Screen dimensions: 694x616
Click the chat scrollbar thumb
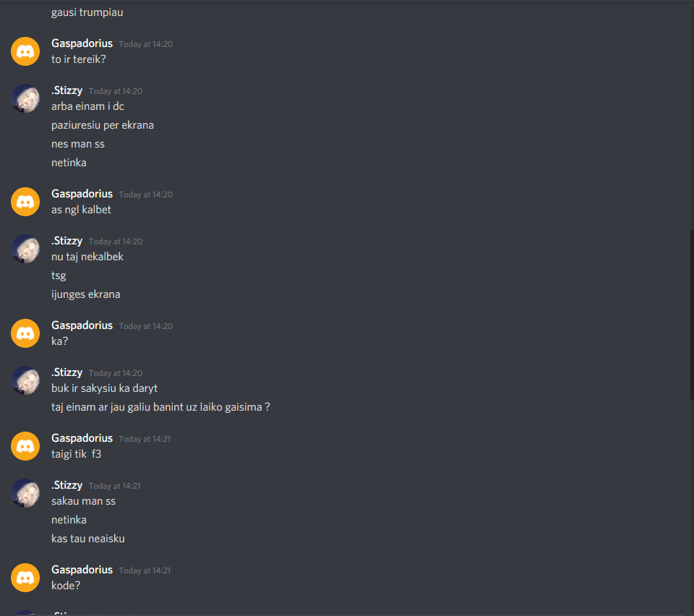coord(692,315)
